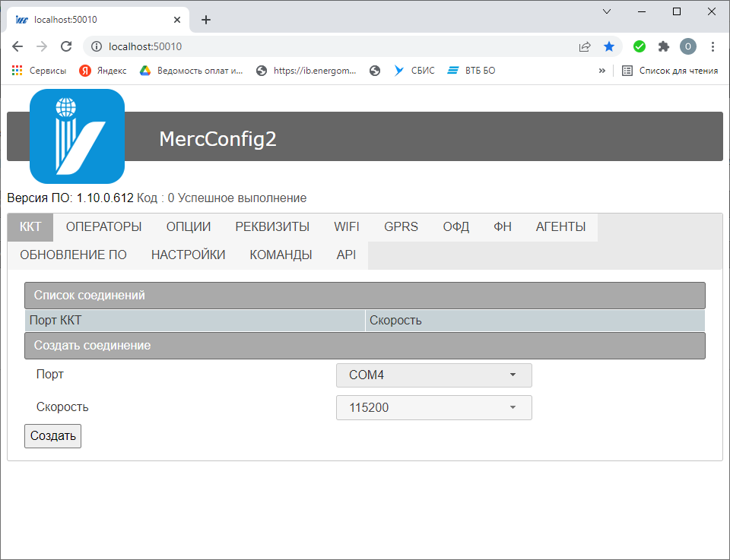Click the Версия ПО 1.10.0.612 status text
The width and height of the screenshot is (730, 560).
pos(70,198)
